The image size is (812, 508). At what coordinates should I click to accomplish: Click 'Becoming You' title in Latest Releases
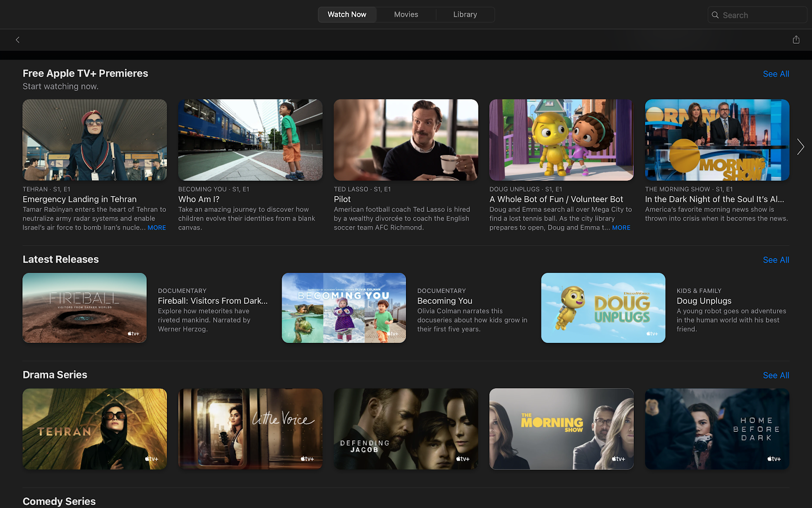click(445, 301)
